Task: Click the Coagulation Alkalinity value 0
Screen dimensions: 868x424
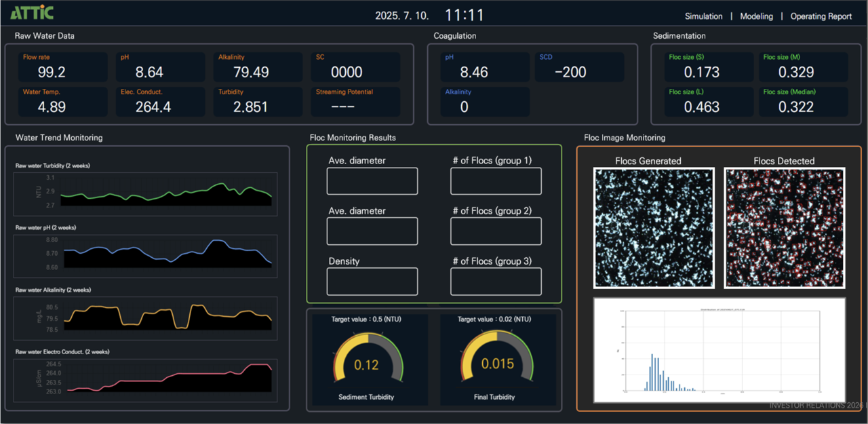Action: 465,107
